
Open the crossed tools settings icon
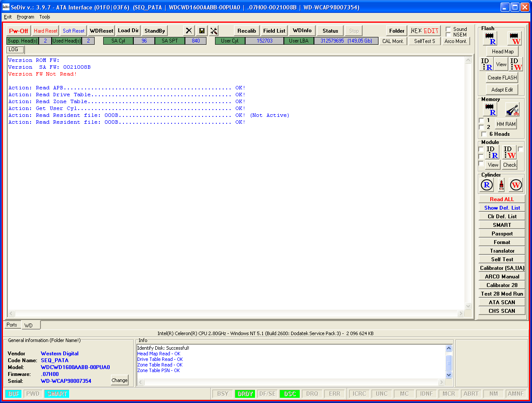click(x=214, y=31)
